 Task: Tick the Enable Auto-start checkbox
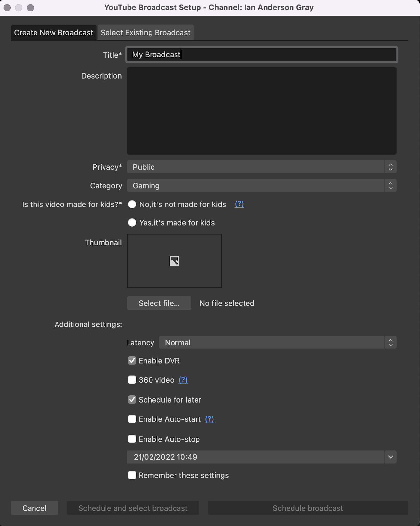pos(132,419)
